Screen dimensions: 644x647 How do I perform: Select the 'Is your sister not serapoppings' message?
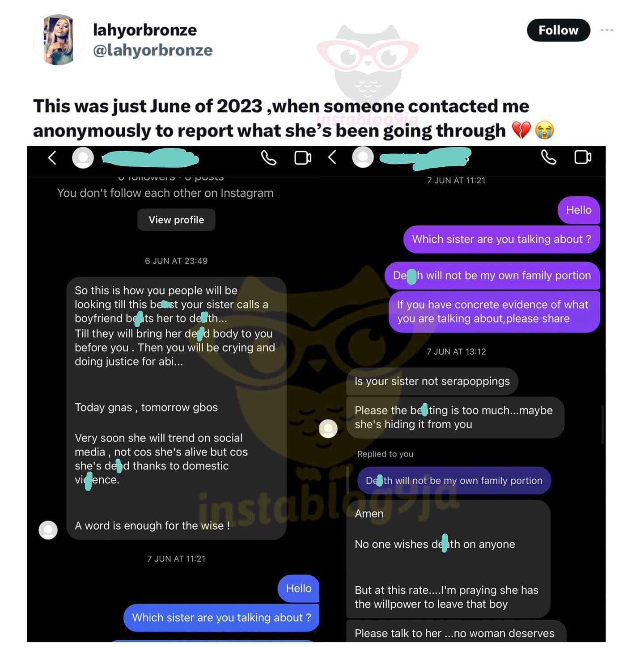click(432, 381)
